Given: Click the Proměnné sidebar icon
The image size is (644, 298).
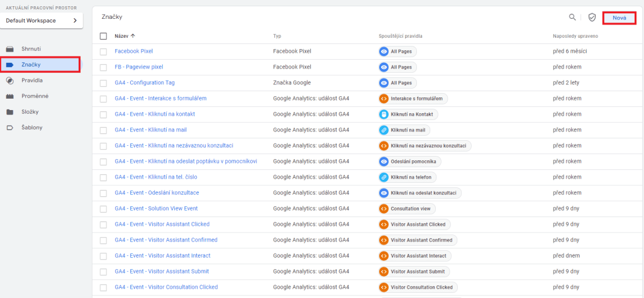Looking at the screenshot, I should [9, 96].
